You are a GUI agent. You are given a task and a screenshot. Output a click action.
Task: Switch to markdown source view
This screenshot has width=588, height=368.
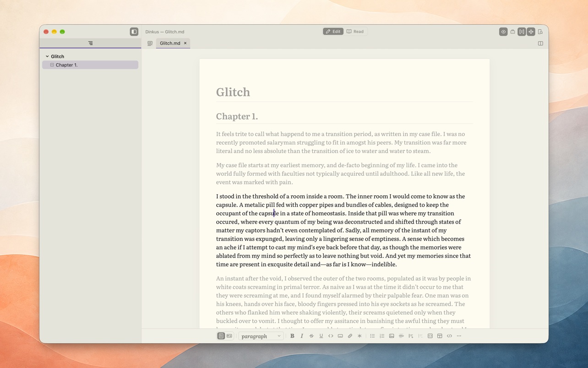click(229, 336)
